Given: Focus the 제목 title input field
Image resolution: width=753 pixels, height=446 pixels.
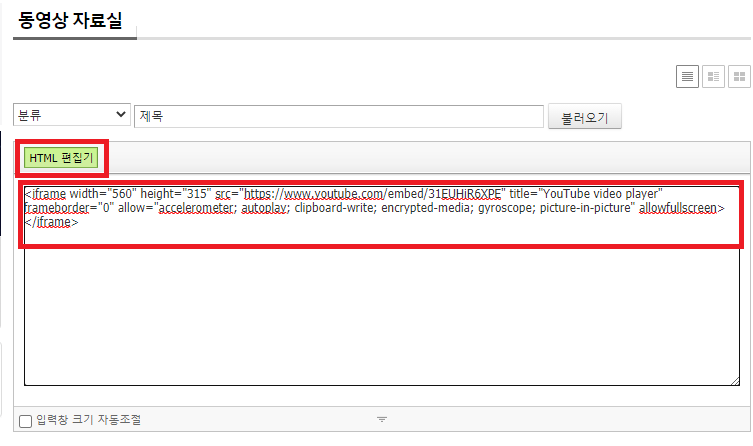Looking at the screenshot, I should [338, 116].
